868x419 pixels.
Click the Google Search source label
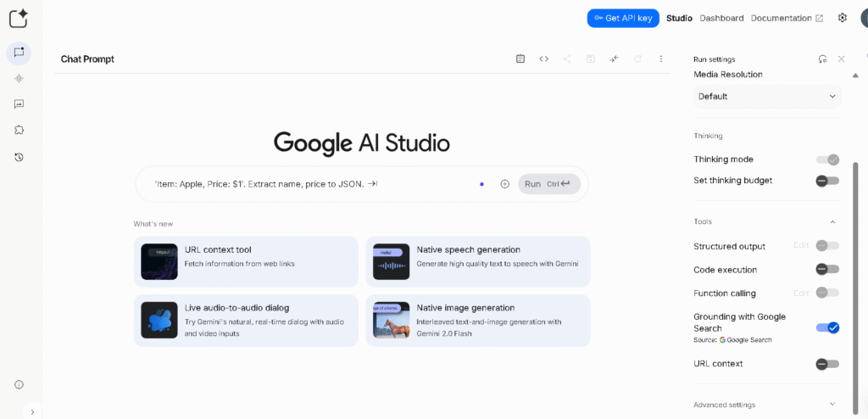coord(746,340)
